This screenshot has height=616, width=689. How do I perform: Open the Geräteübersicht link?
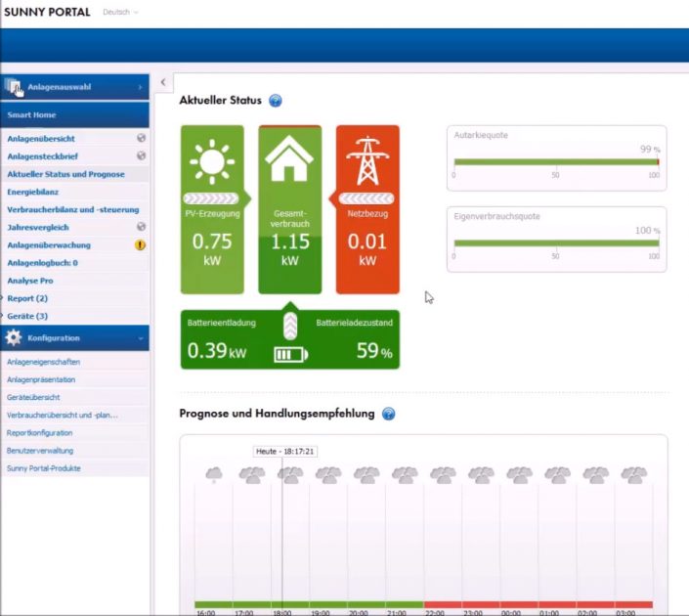click(34, 397)
